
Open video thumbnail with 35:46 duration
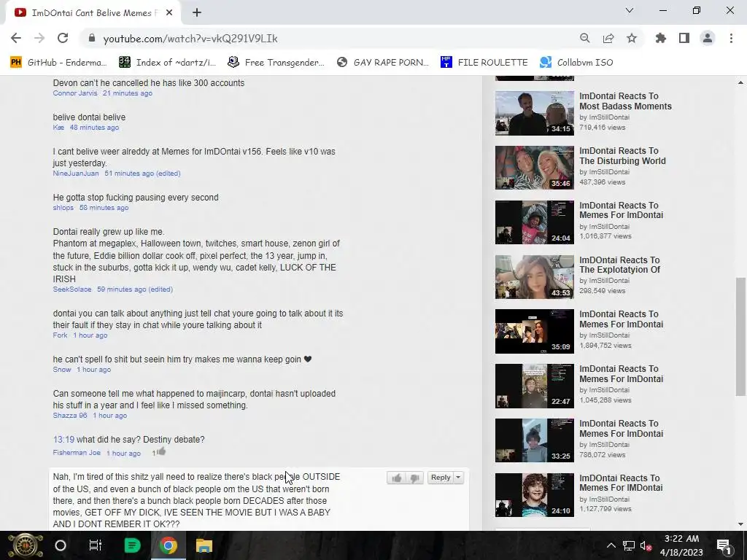pos(535,168)
